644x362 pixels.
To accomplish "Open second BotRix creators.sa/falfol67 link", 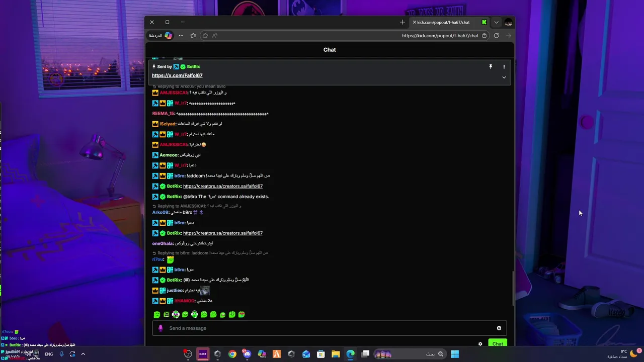I will tap(223, 233).
